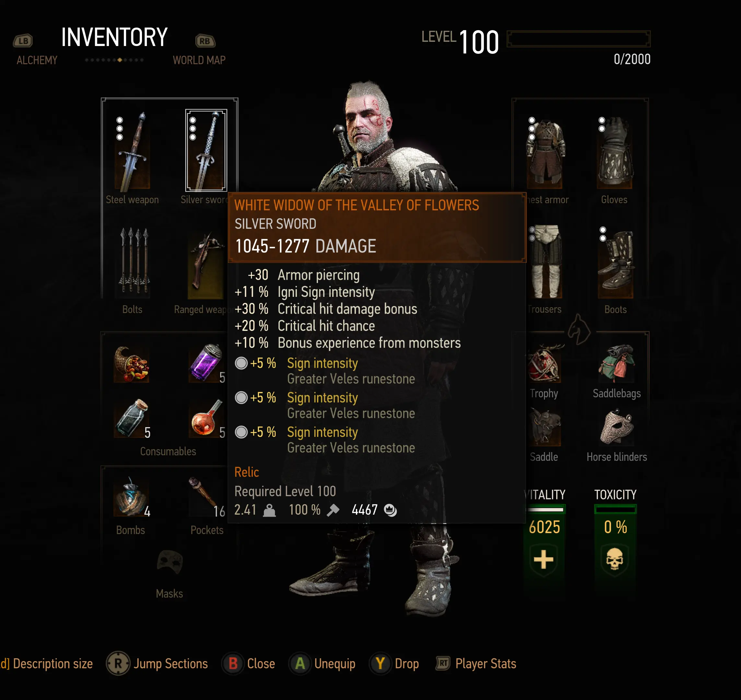Click second Greater Veles runestone socket
The width and height of the screenshot is (741, 700).
(241, 397)
